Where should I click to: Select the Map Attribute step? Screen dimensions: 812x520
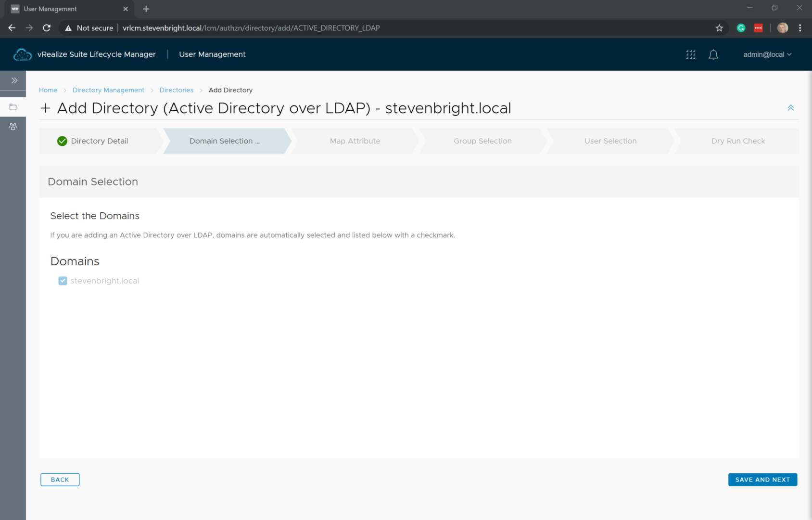(355, 141)
